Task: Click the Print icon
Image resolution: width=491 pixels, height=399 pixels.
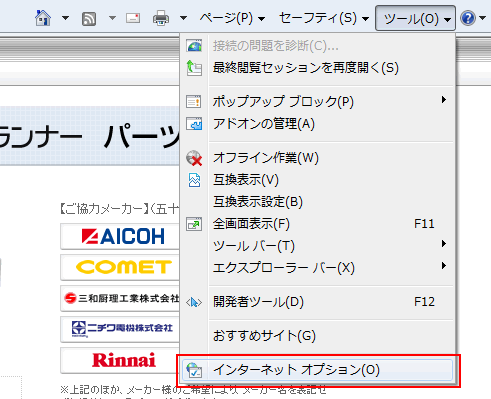Action: [x=161, y=18]
